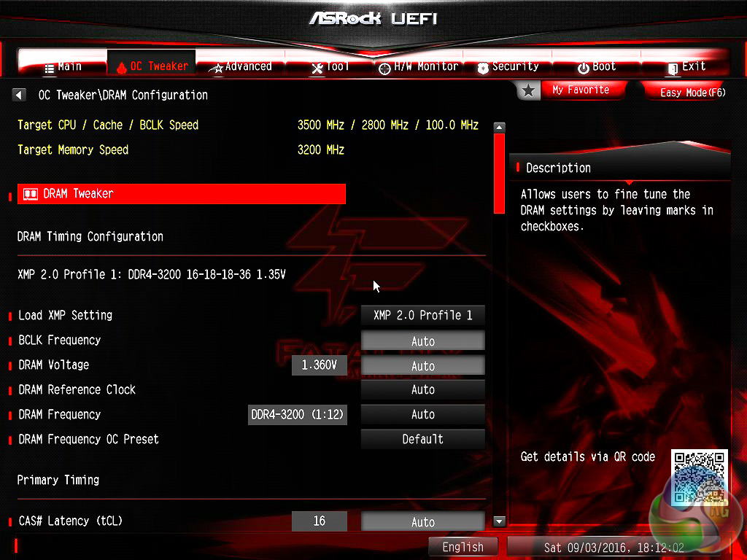The width and height of the screenshot is (747, 560).
Task: Open Load XMP Setting dropdown
Action: pyautogui.click(x=422, y=315)
